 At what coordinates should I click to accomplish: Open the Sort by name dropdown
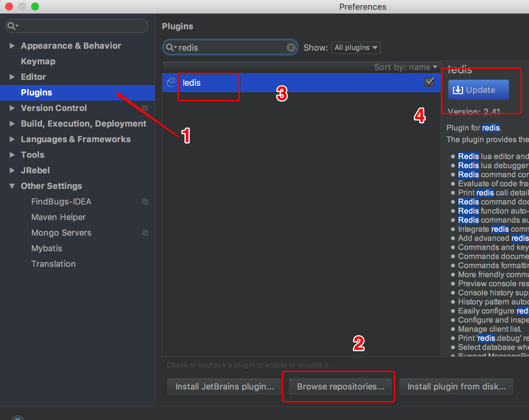pos(406,67)
